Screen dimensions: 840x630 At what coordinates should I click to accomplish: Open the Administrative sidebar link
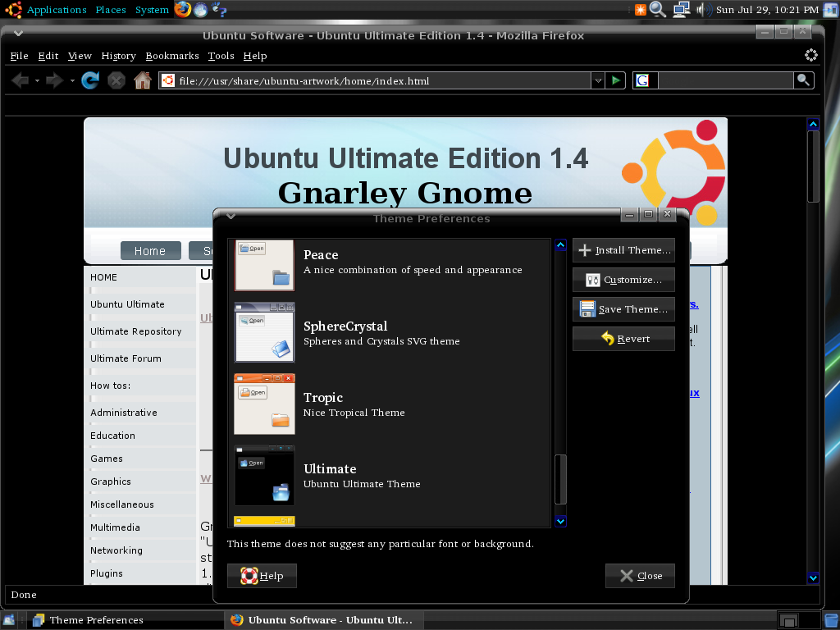pyautogui.click(x=124, y=413)
